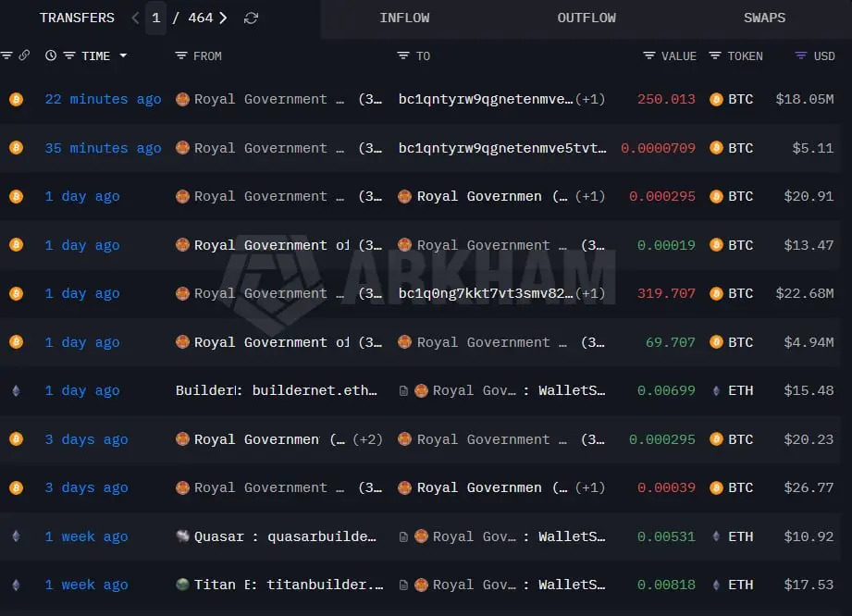Open the 22 minutes ago transaction link
Viewport: 852px width, 616px height.
click(x=103, y=99)
